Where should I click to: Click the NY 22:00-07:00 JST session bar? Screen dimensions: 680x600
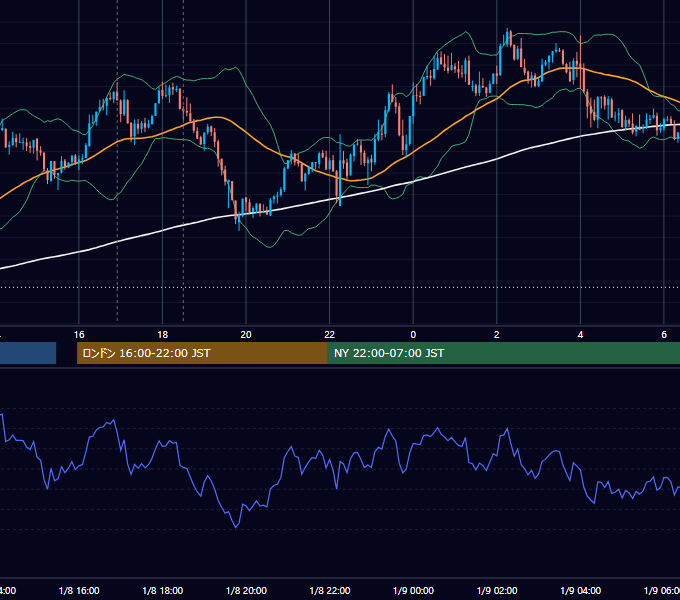[x=504, y=353]
